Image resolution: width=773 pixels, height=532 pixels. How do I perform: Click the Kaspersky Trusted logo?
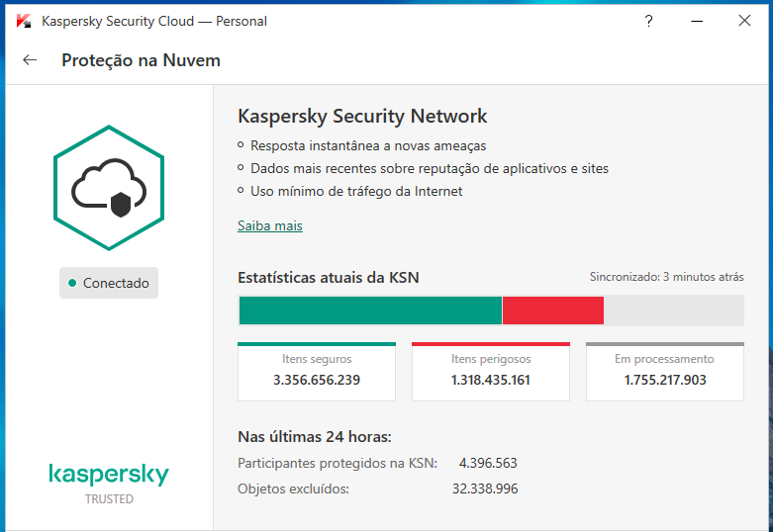(109, 482)
